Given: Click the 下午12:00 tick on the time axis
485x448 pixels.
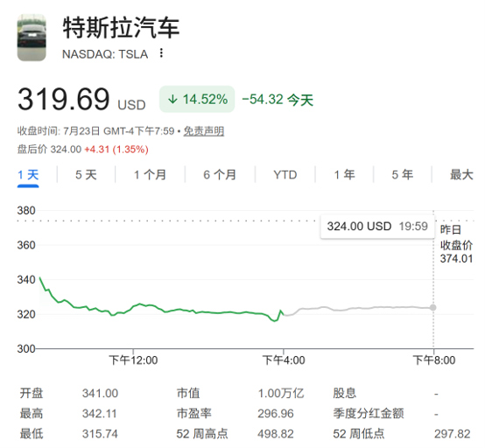Looking at the screenshot, I should coord(133,360).
